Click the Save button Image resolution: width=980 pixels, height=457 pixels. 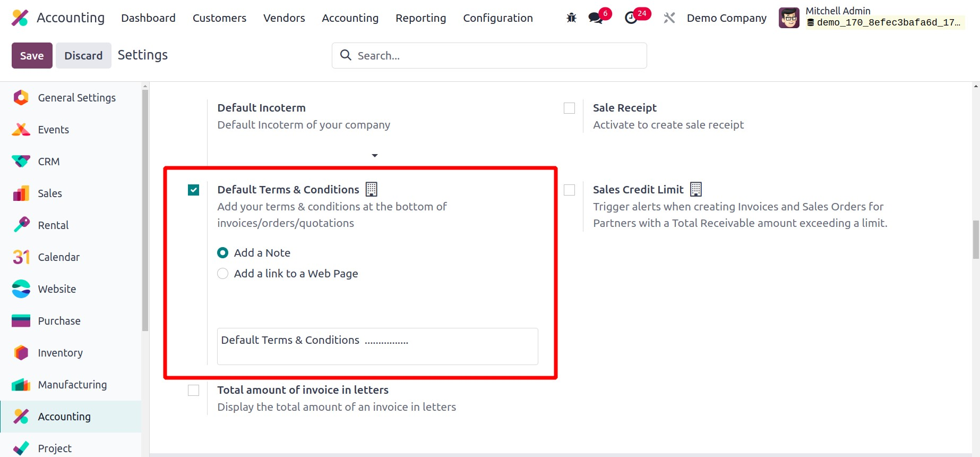coord(32,56)
